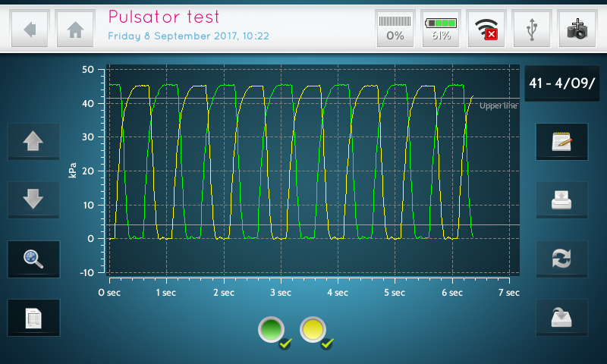The image size is (607, 364).
Task: Refresh the pulsator measurement
Action: (561, 259)
